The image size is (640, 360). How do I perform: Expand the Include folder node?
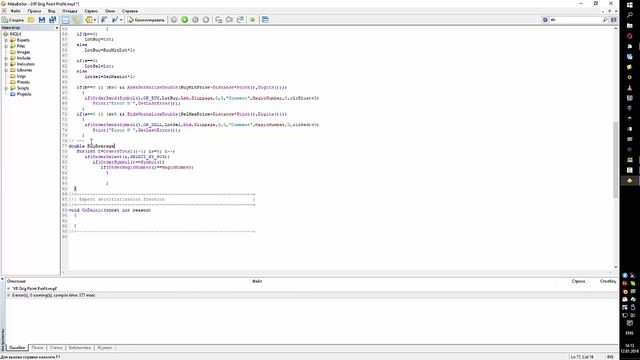(x=6, y=58)
